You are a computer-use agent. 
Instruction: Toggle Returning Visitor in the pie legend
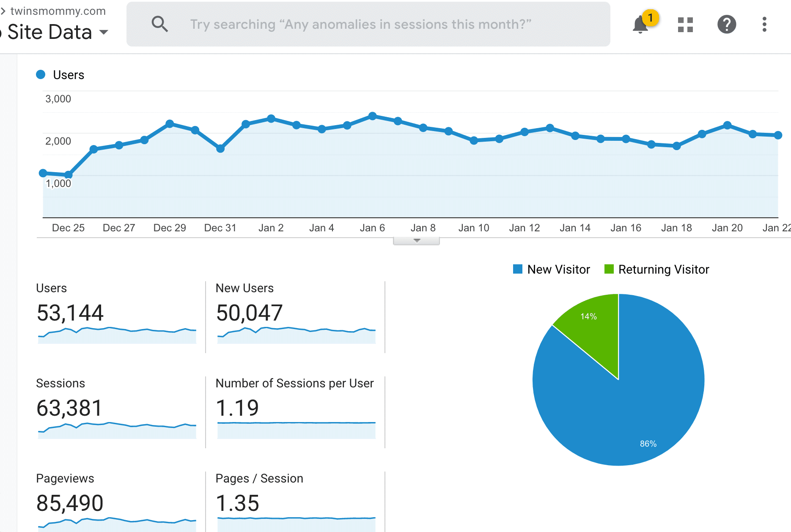[x=664, y=269]
